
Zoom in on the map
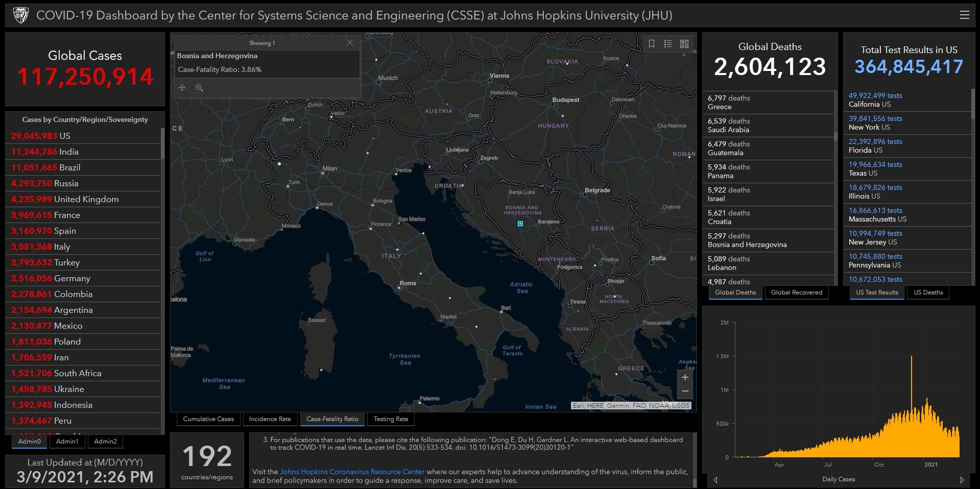point(685,378)
